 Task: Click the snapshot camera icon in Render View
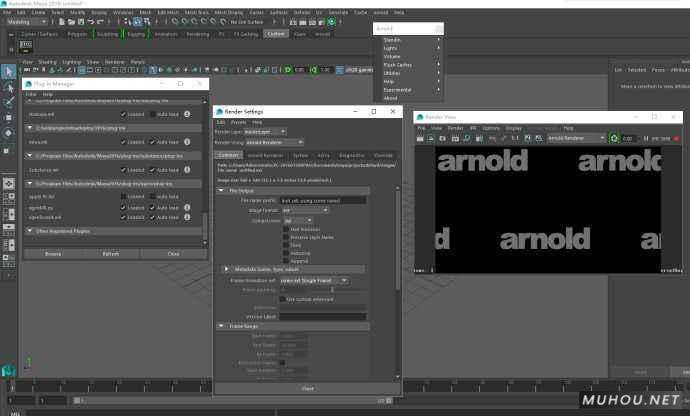point(443,138)
